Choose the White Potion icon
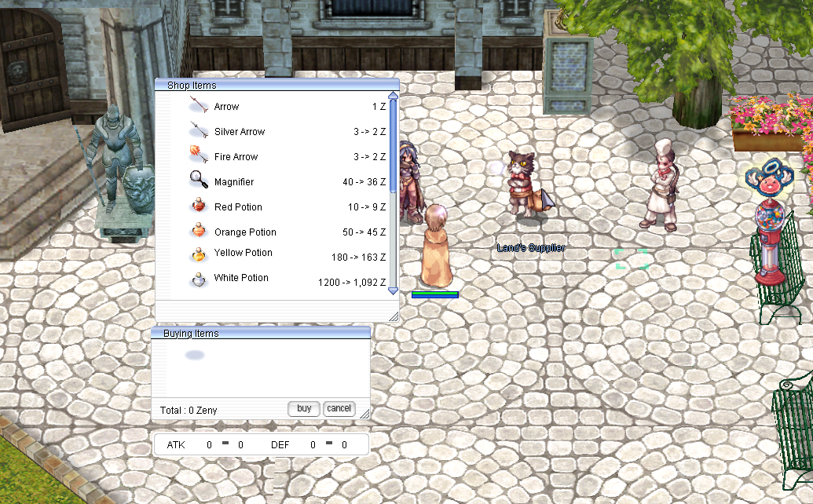This screenshot has width=813, height=504. (199, 279)
